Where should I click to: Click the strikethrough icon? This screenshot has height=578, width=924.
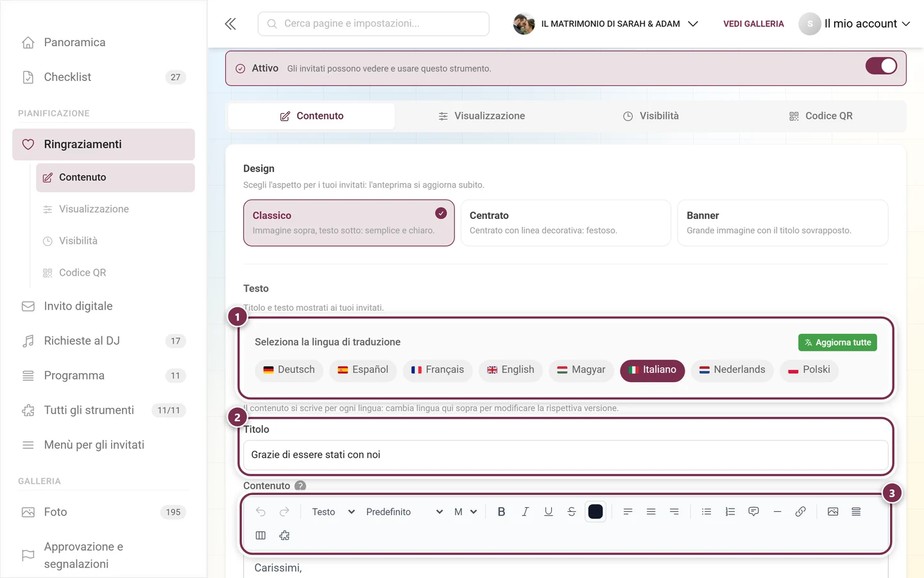pos(571,512)
